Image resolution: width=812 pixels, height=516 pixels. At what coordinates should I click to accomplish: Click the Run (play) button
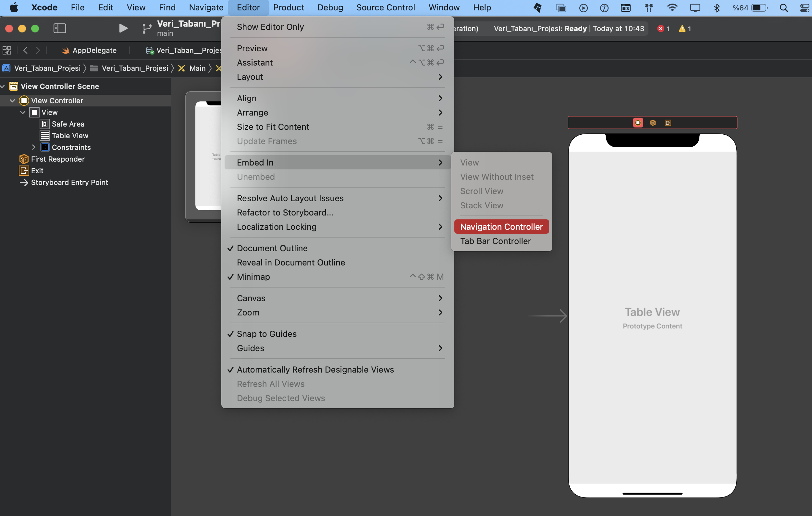[123, 28]
